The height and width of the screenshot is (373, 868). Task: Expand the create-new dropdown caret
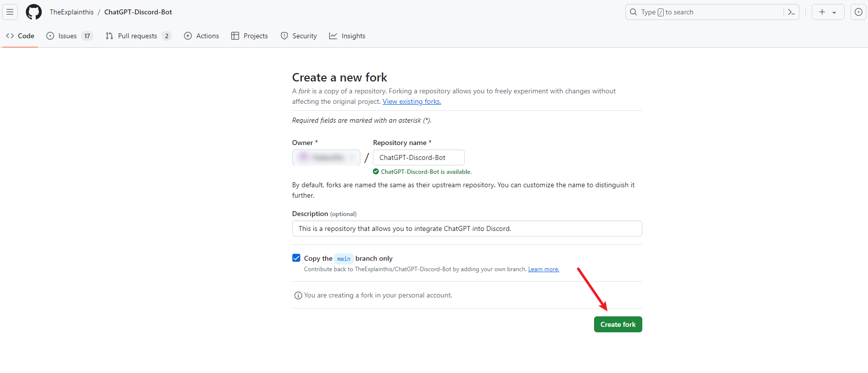tap(834, 12)
